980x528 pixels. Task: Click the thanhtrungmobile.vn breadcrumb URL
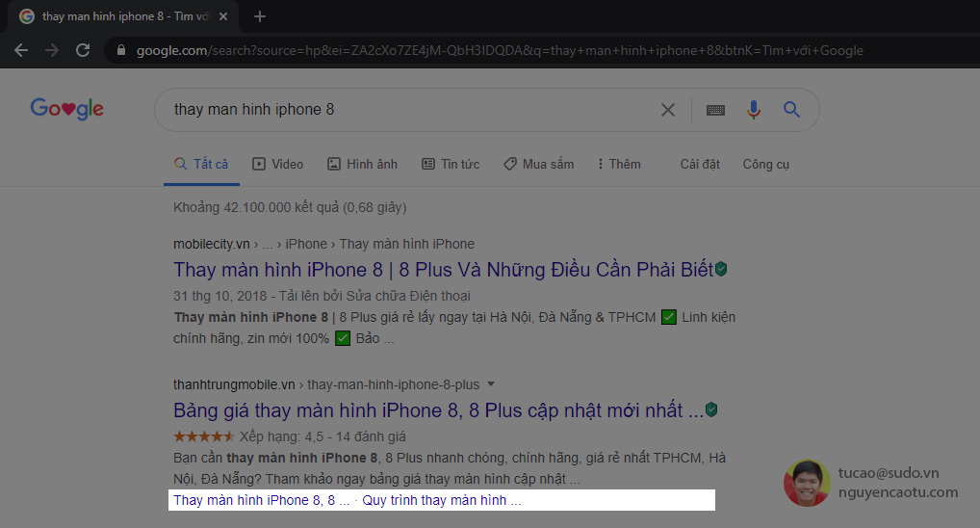(326, 384)
